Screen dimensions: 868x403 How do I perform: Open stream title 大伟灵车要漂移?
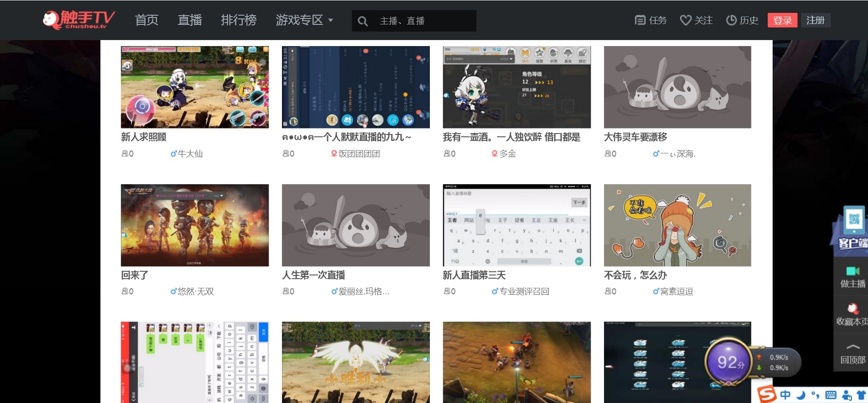635,137
